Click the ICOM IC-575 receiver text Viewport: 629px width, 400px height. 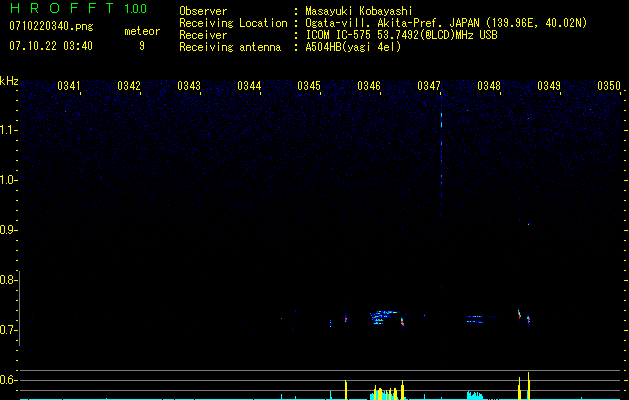(x=401, y=35)
